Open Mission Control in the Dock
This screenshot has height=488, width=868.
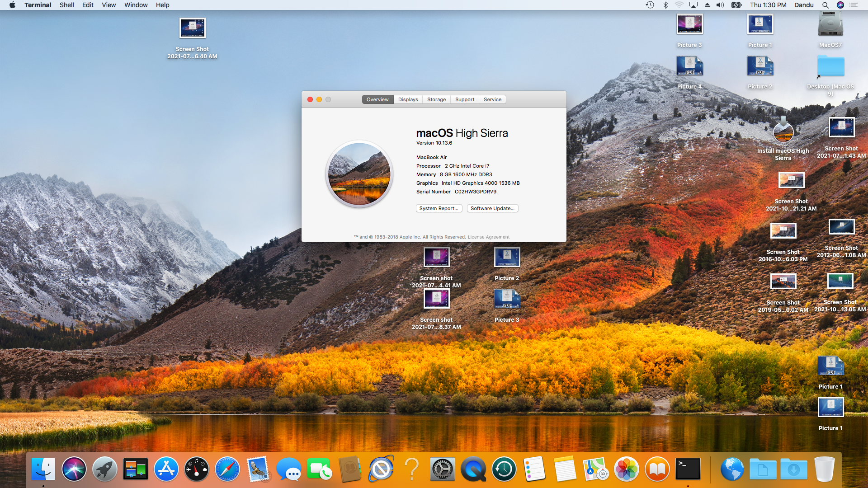point(136,469)
